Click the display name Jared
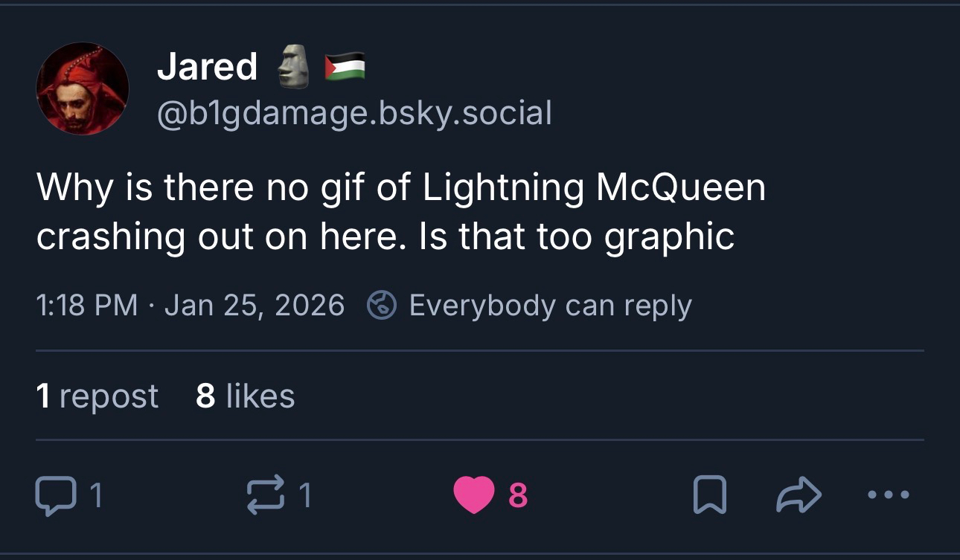Image resolution: width=960 pixels, height=560 pixels. click(207, 67)
